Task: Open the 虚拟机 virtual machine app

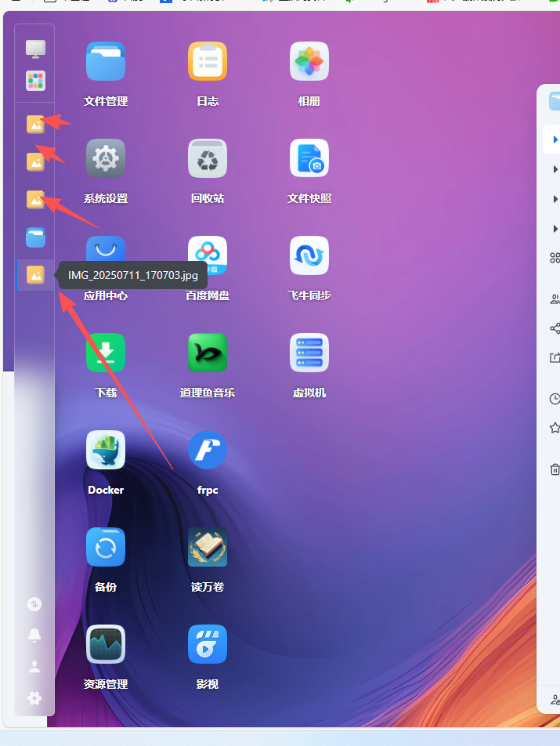Action: pos(309,353)
